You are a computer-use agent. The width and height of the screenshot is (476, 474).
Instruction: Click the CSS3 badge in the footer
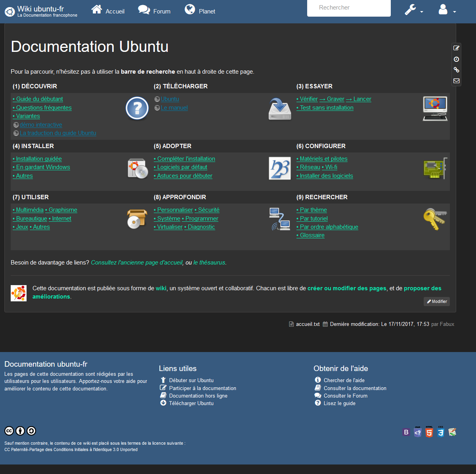click(x=441, y=432)
